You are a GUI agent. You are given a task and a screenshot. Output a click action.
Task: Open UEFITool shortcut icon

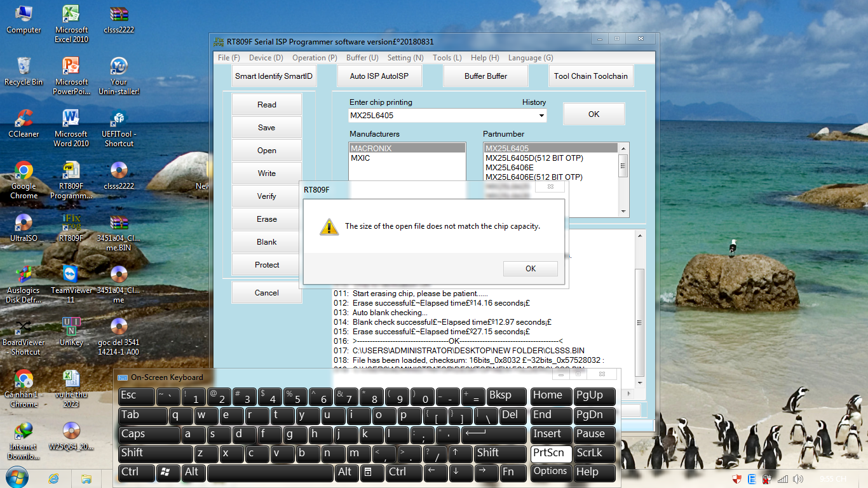click(x=119, y=128)
